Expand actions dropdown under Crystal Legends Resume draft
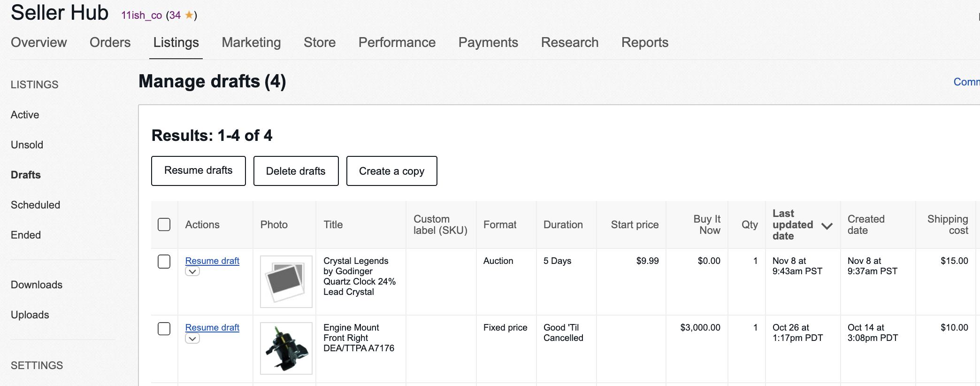Image resolution: width=980 pixels, height=386 pixels. point(192,271)
